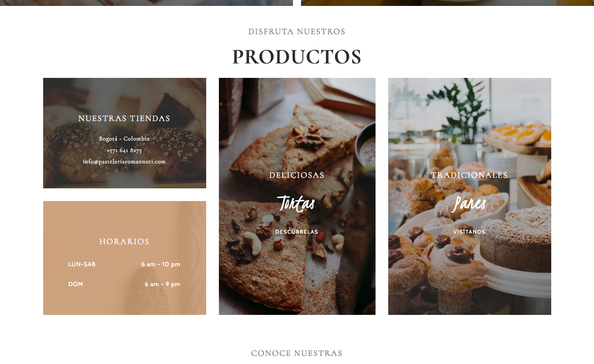Click the Bogotá - Colombia location text

tap(124, 139)
